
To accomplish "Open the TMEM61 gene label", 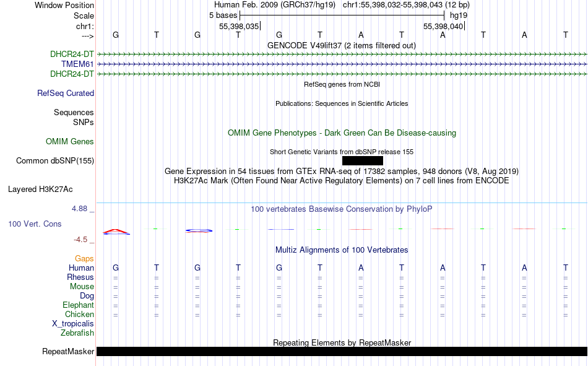I will pos(77,64).
